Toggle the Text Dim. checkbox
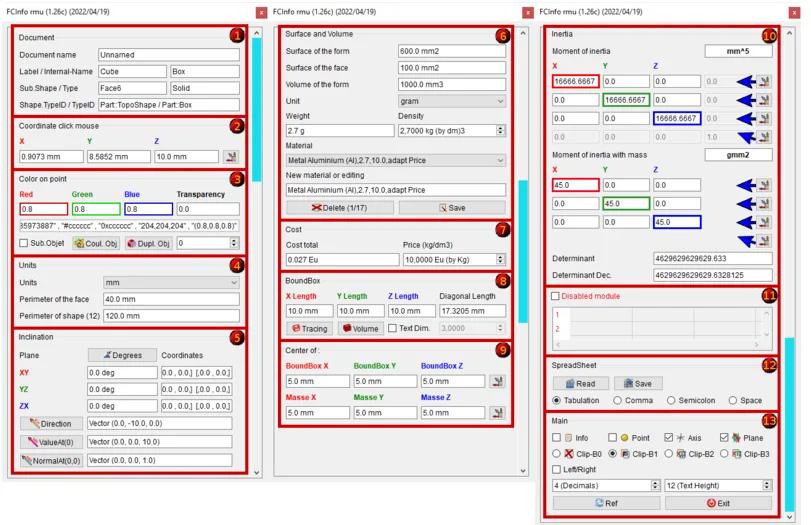The width and height of the screenshot is (811, 525). click(x=393, y=328)
